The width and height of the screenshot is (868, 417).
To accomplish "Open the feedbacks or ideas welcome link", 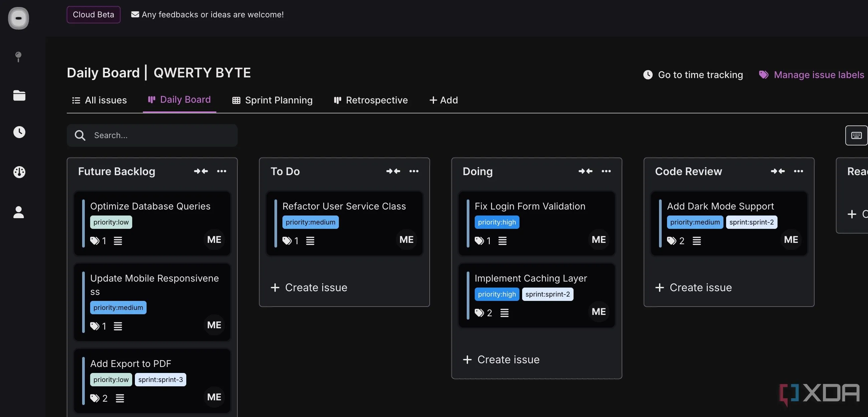I will [207, 14].
